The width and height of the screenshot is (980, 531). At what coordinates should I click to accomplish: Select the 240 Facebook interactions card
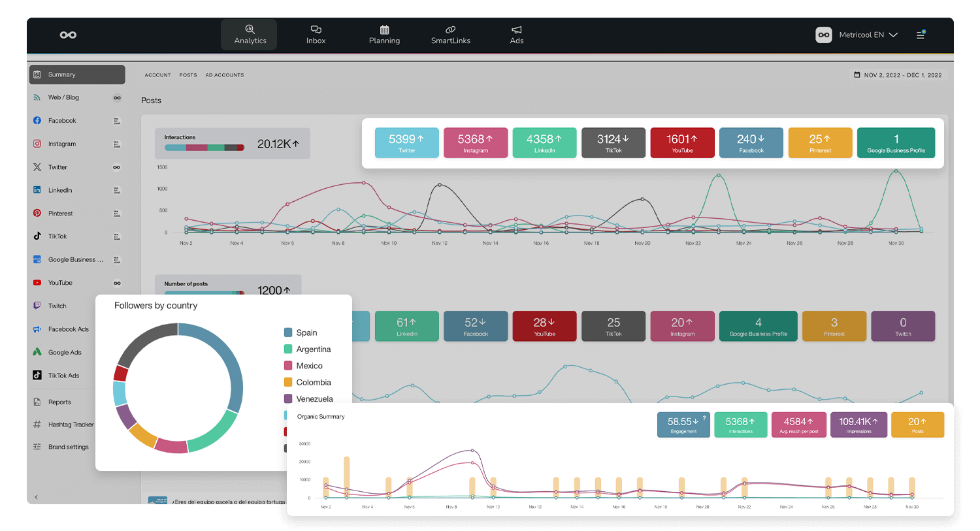(x=751, y=143)
